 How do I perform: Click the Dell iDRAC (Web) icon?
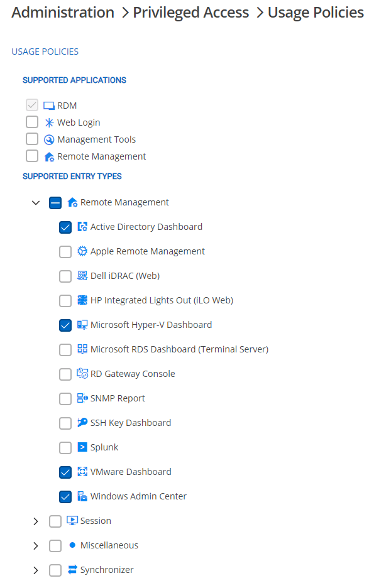coord(82,276)
